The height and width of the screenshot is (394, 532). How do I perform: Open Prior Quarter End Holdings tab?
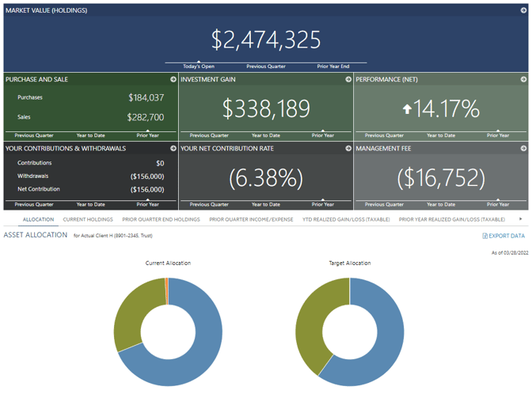tap(161, 219)
